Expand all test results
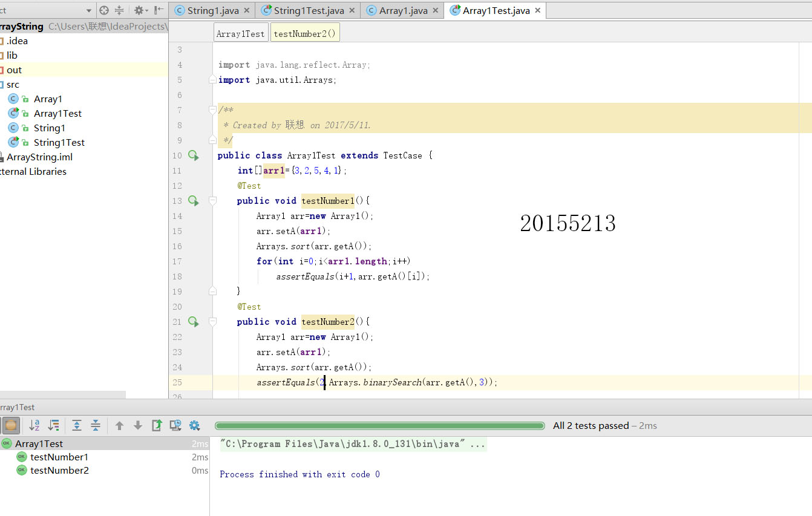The image size is (812, 516). (x=77, y=425)
